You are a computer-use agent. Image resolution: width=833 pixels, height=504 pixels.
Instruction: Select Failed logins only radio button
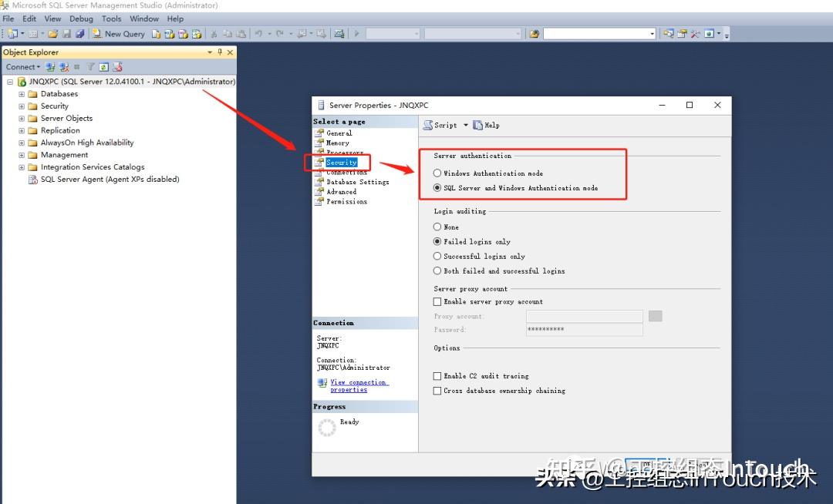(437, 241)
